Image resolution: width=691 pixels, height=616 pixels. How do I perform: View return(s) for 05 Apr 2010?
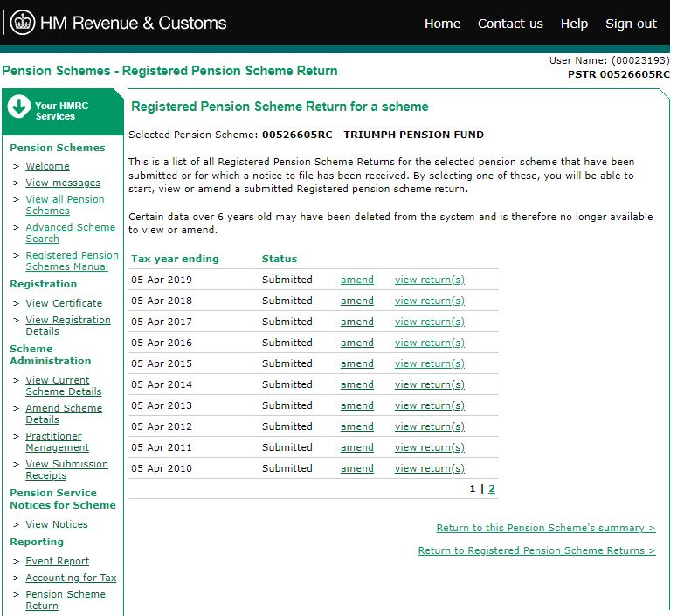(430, 468)
